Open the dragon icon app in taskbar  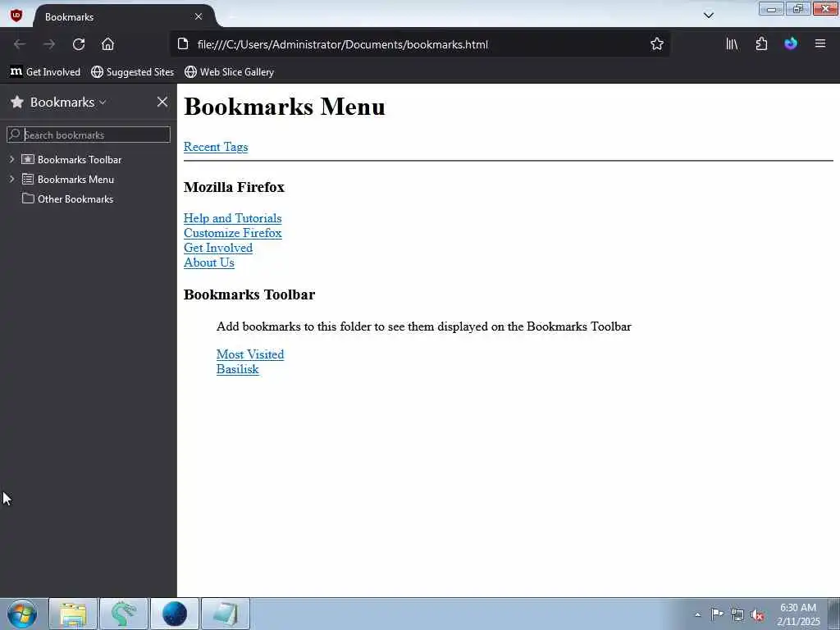[124, 614]
